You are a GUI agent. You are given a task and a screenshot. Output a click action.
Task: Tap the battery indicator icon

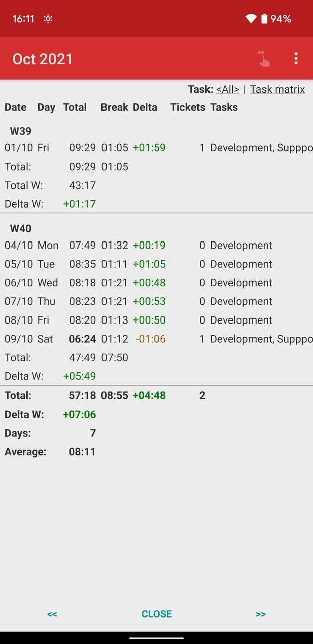tap(264, 19)
